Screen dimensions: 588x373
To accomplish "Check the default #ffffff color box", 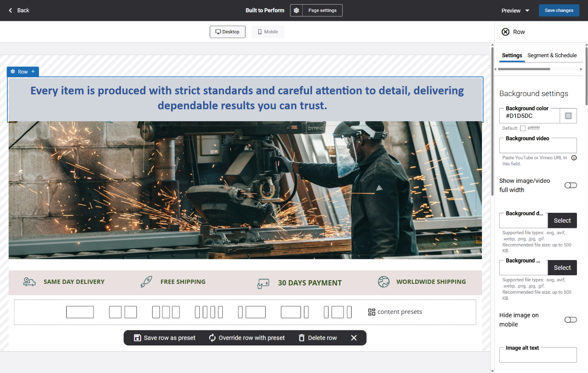I will click(x=523, y=128).
